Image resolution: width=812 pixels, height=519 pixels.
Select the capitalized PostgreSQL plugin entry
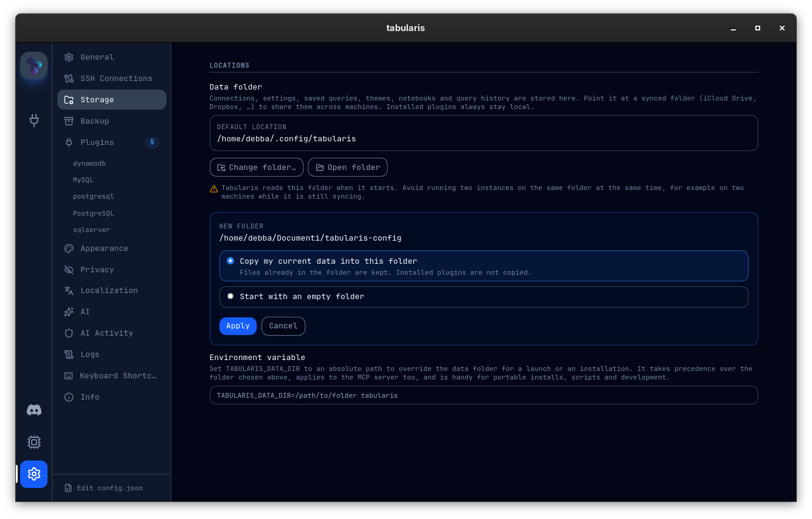(93, 214)
